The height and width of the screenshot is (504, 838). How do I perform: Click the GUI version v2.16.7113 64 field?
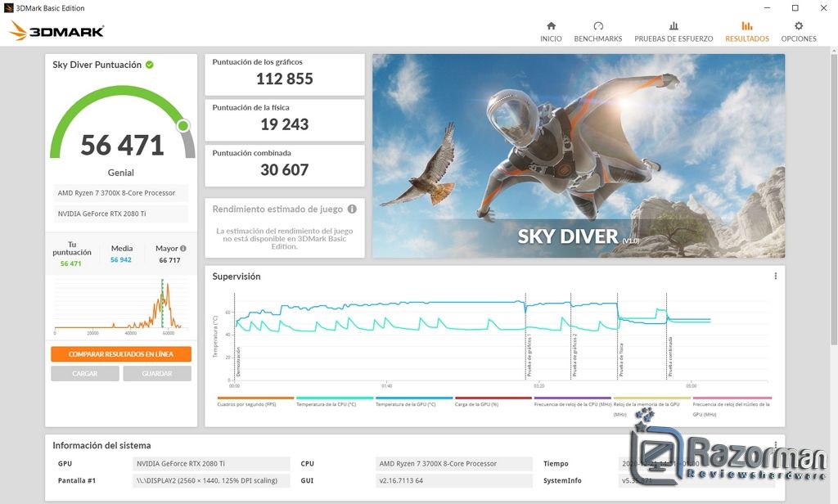tap(453, 480)
